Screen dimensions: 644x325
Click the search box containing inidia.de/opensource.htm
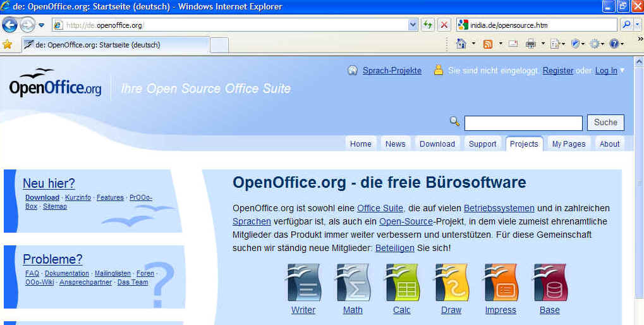(x=537, y=25)
